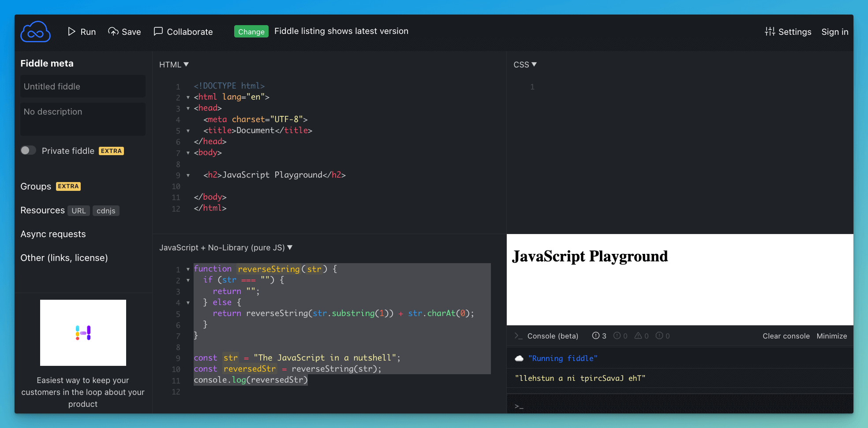Select the Run icon to execute the fiddle
The image size is (868, 428).
[x=71, y=31]
